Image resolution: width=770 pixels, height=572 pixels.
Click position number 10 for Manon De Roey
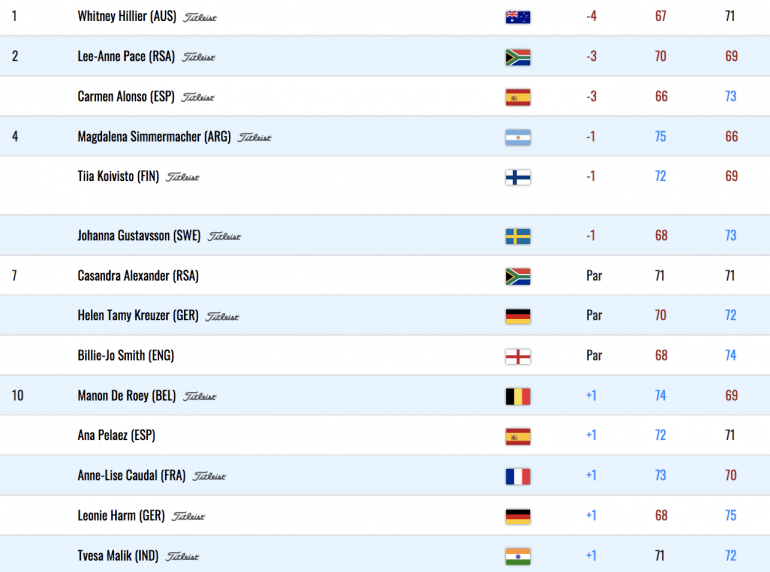[18, 396]
